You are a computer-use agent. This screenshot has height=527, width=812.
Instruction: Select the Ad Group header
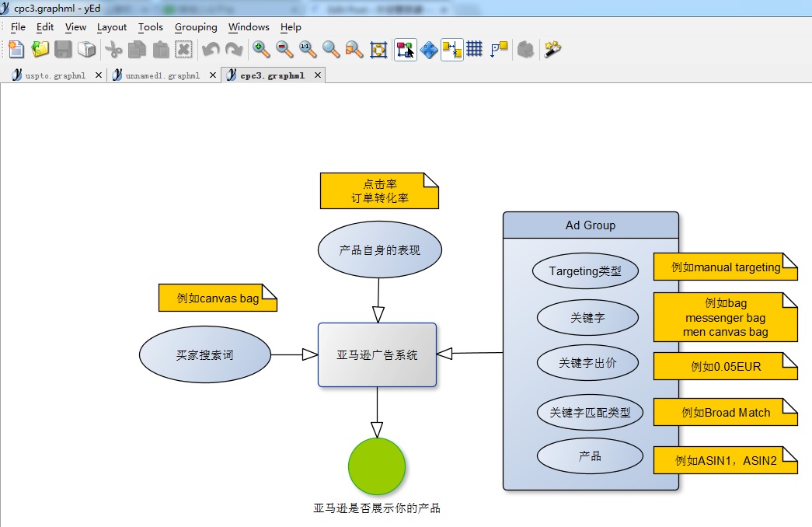click(591, 225)
